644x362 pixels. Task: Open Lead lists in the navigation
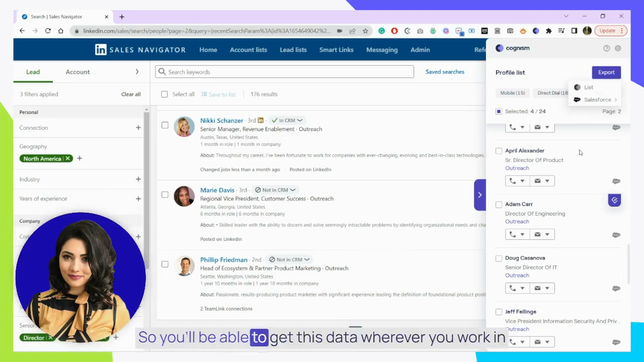pyautogui.click(x=293, y=50)
